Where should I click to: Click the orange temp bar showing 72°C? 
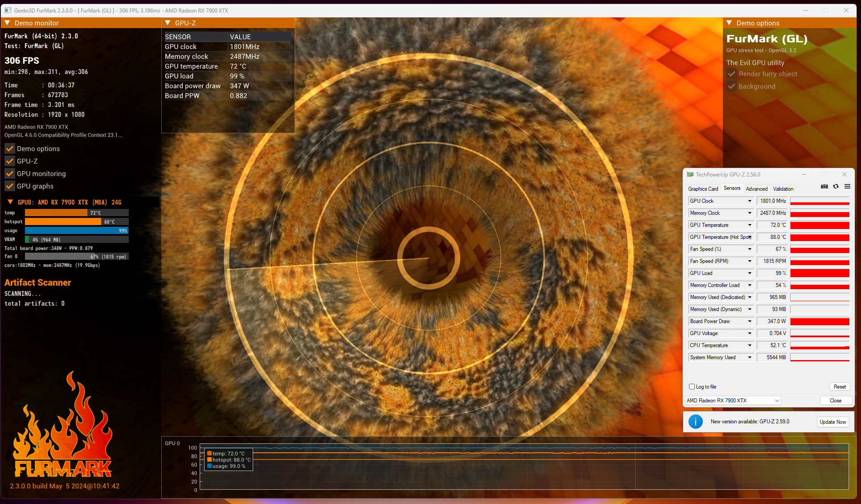pyautogui.click(x=77, y=213)
